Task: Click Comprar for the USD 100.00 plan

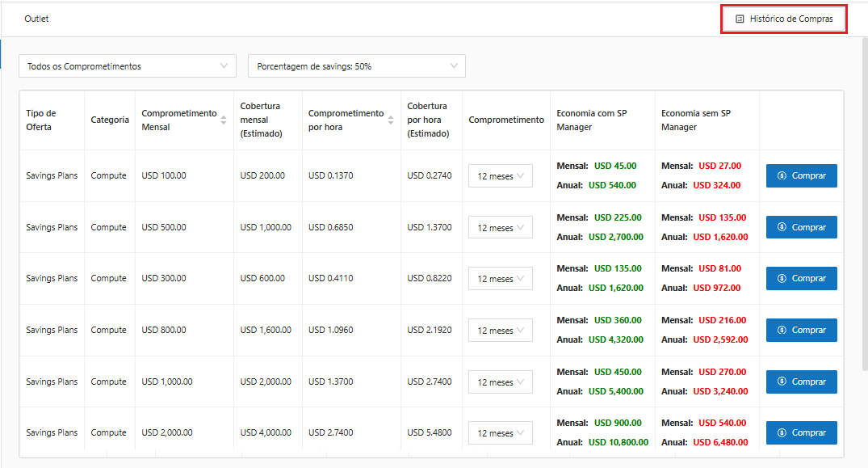Action: 801,175
